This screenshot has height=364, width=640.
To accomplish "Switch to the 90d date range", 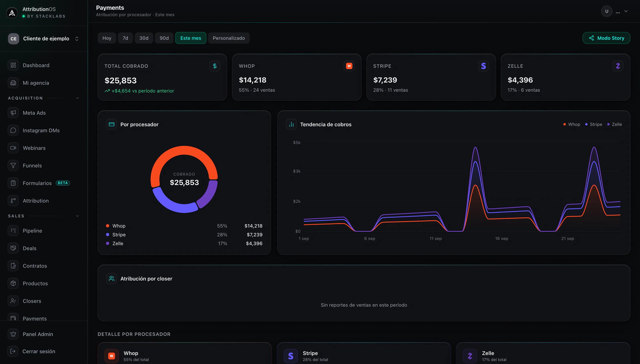I will click(x=164, y=38).
